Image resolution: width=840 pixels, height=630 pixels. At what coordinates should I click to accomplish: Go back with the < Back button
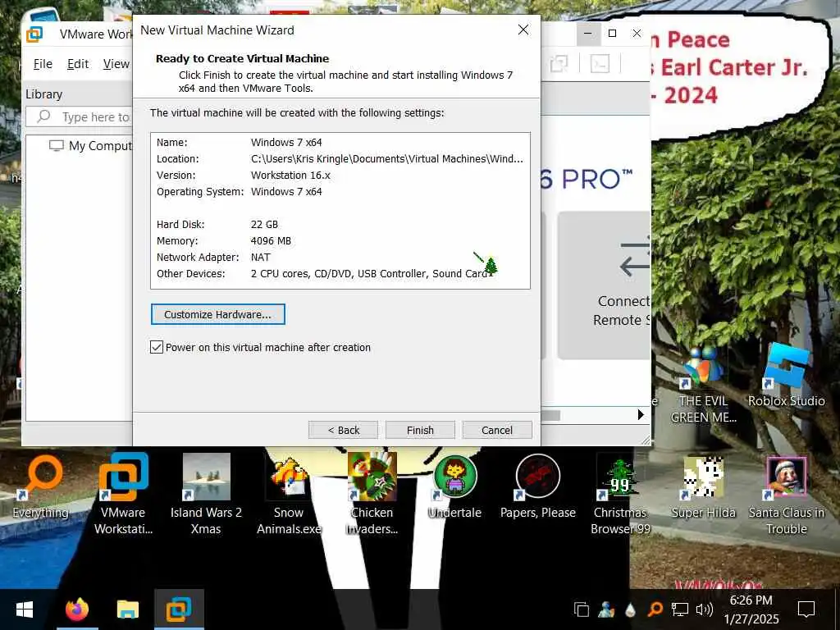(343, 430)
